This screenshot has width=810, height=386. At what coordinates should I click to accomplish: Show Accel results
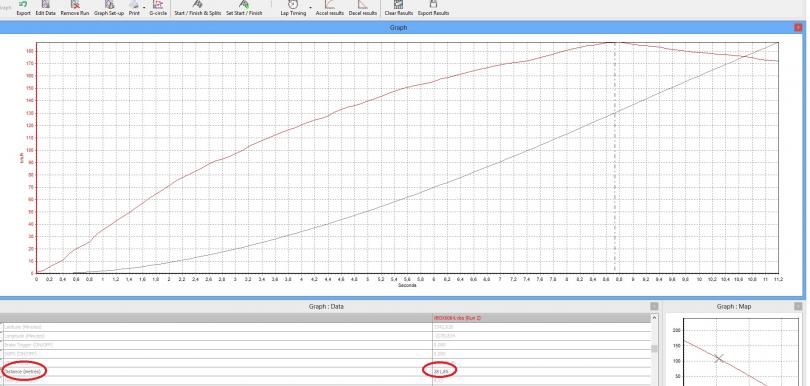tap(330, 8)
